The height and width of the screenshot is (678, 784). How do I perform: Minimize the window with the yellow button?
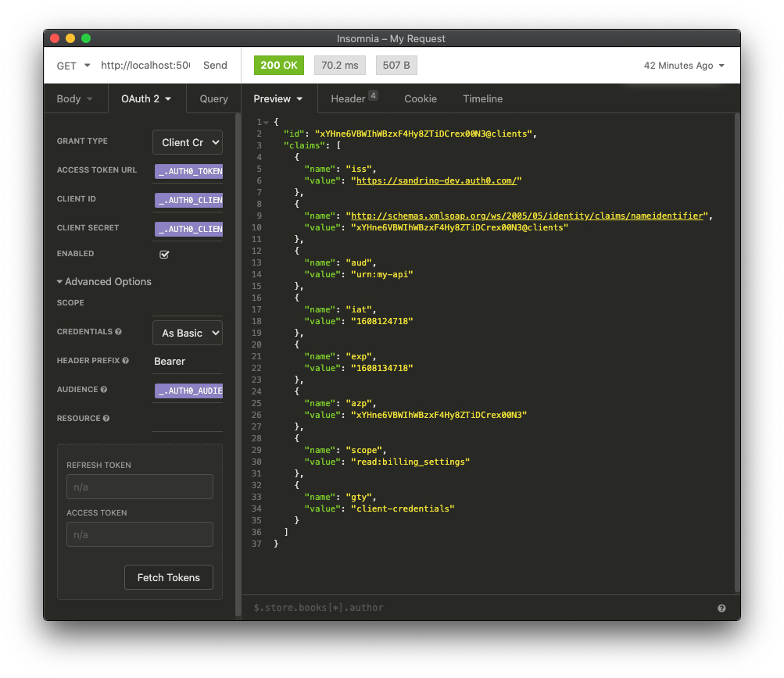coord(70,38)
